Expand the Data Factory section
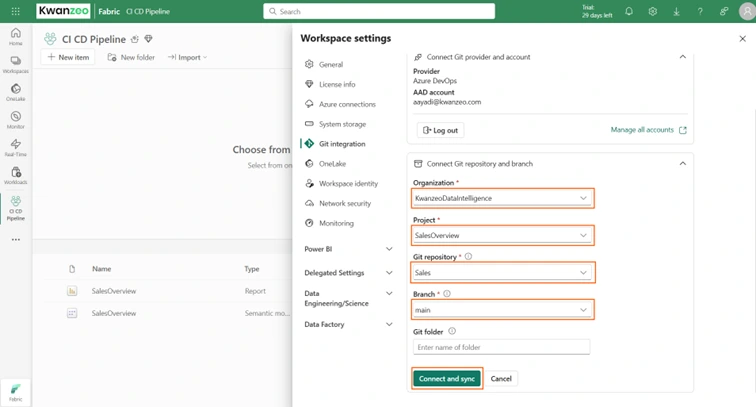Image resolution: width=756 pixels, height=407 pixels. pos(348,324)
